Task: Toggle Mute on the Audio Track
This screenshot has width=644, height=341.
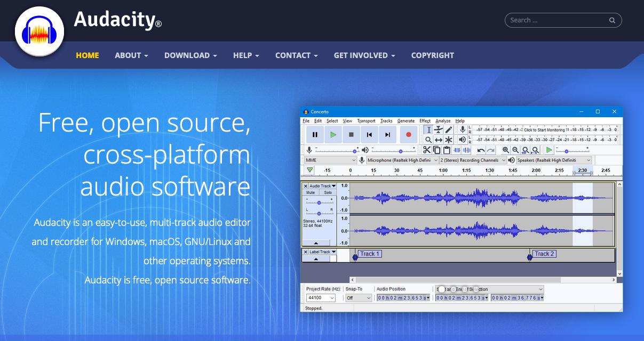Action: [311, 193]
